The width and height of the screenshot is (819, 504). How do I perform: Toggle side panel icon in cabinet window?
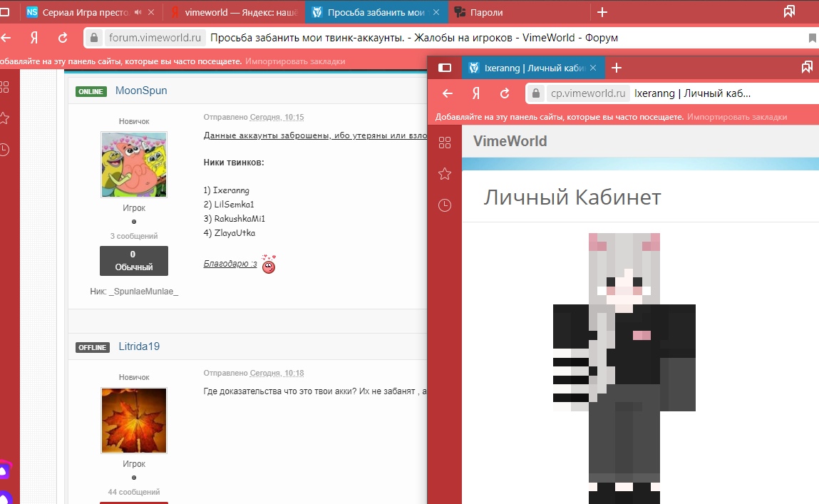pyautogui.click(x=445, y=68)
